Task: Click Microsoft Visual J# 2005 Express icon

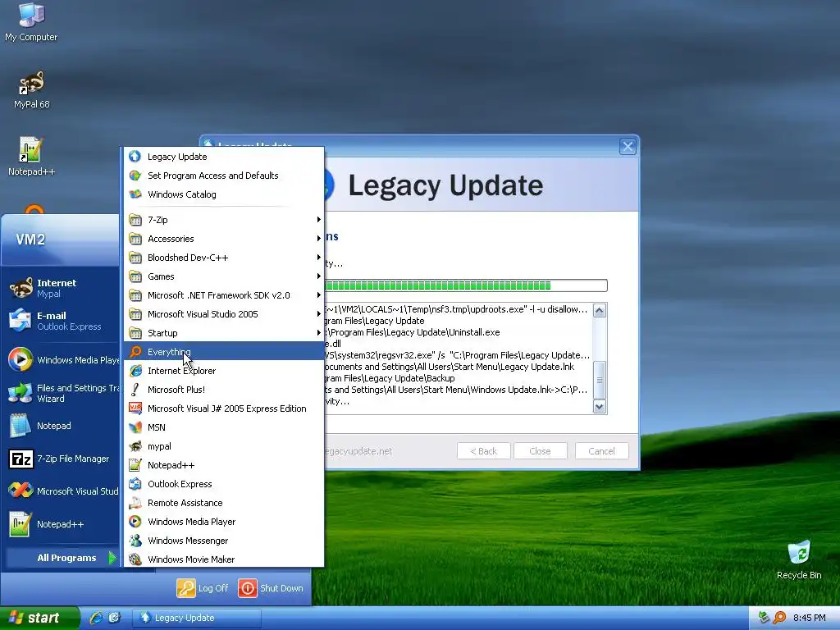Action: 135,409
